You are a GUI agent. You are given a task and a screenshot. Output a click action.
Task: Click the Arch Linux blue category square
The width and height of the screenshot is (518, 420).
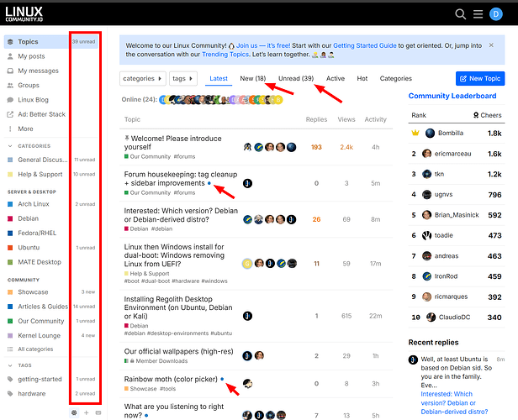tap(10, 204)
